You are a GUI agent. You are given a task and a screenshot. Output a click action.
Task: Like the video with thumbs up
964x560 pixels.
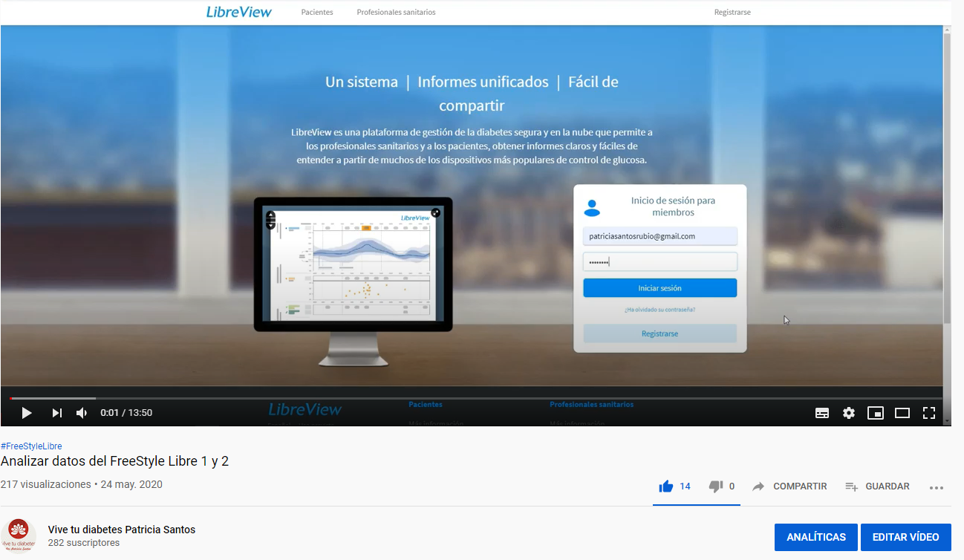pos(666,486)
